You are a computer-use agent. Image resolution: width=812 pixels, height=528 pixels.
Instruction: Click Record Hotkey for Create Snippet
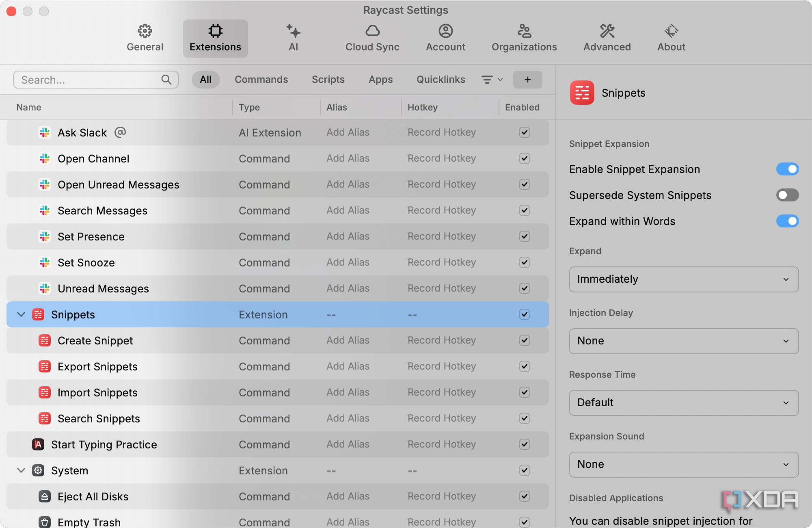click(x=442, y=340)
